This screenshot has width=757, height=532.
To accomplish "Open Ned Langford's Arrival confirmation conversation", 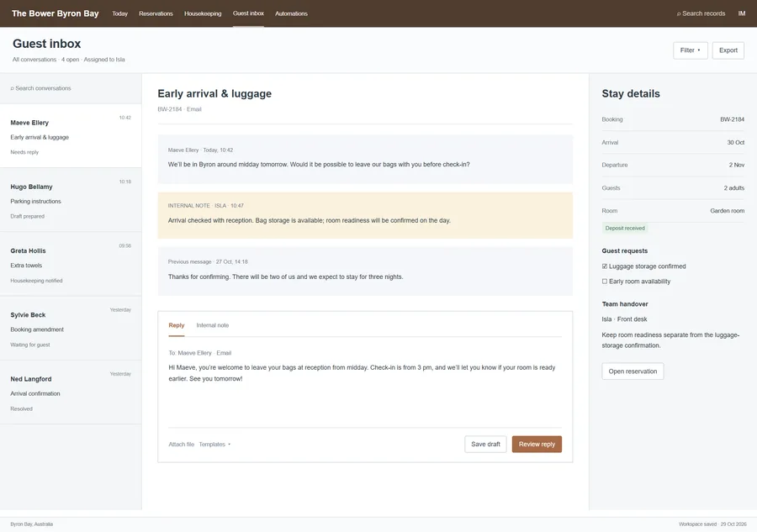I will tap(71, 392).
